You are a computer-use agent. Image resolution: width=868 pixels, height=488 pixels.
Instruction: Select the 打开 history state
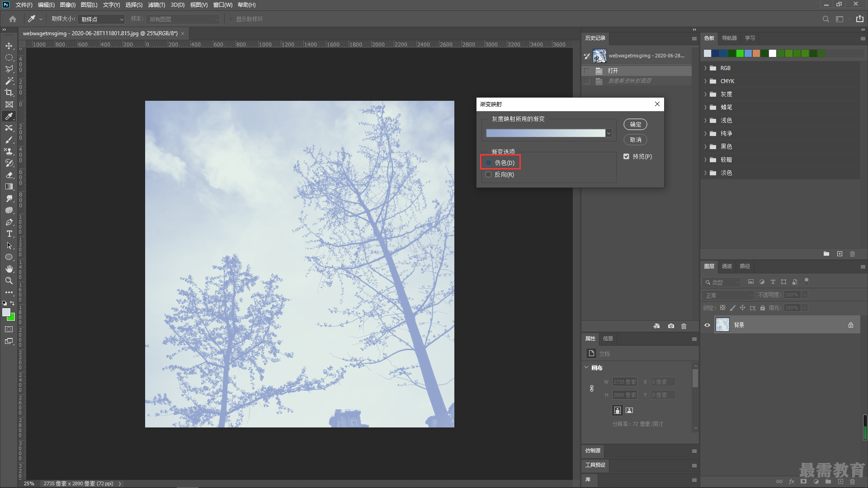tap(637, 71)
